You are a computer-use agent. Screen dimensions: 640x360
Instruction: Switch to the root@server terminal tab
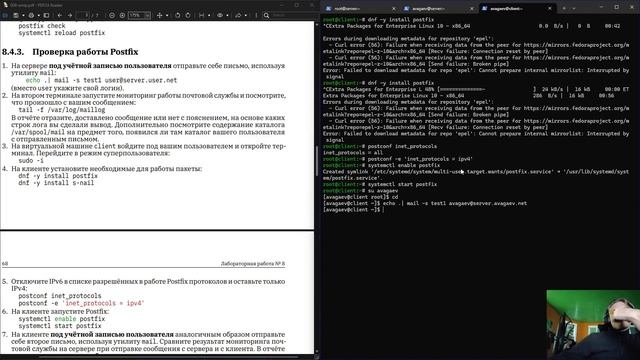pos(360,9)
